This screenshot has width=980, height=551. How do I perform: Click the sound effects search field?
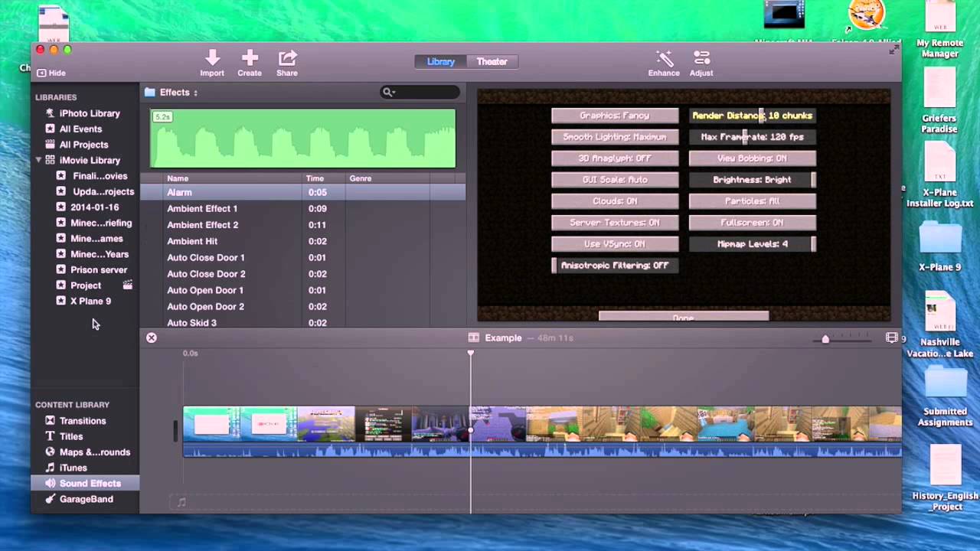coord(420,92)
